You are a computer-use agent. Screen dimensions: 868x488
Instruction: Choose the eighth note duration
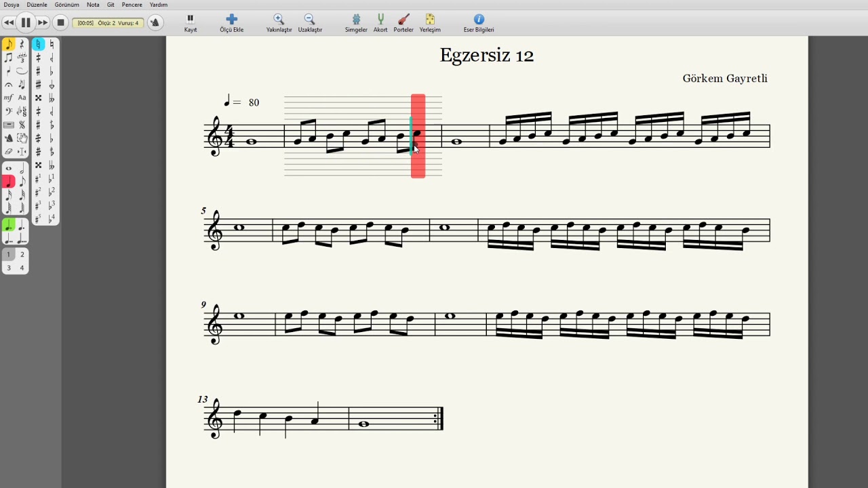(x=22, y=182)
